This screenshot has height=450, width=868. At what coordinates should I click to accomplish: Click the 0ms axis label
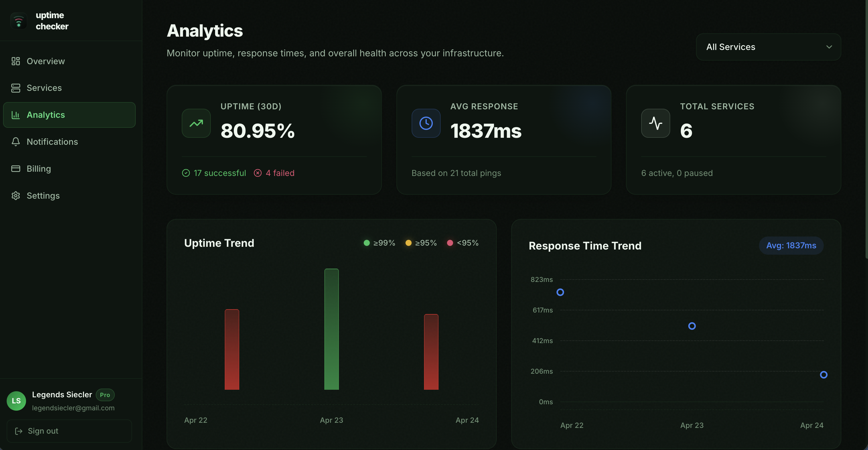546,402
